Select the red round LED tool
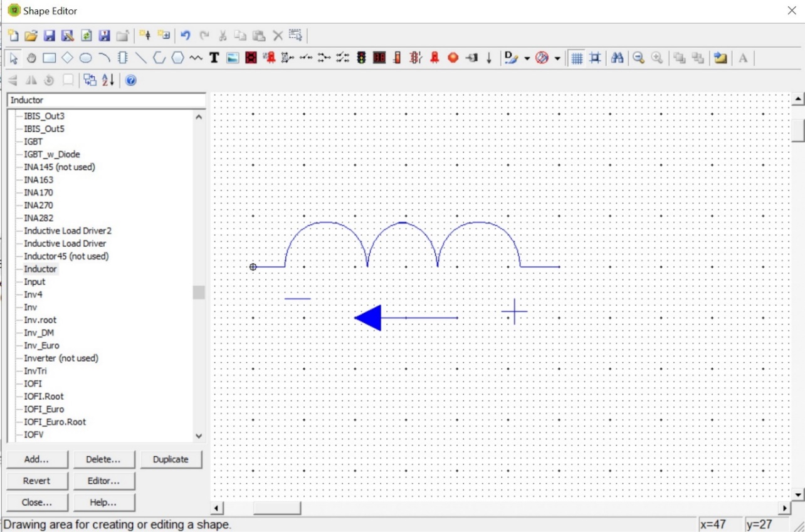The height and width of the screenshot is (532, 805). (x=453, y=58)
